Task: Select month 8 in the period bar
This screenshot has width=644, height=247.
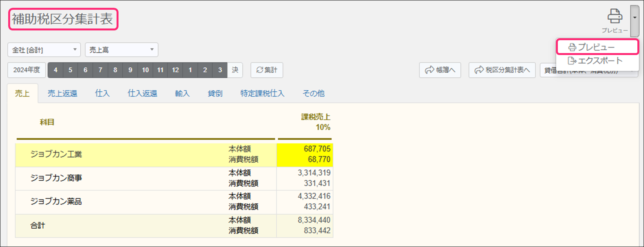Action: click(x=115, y=70)
